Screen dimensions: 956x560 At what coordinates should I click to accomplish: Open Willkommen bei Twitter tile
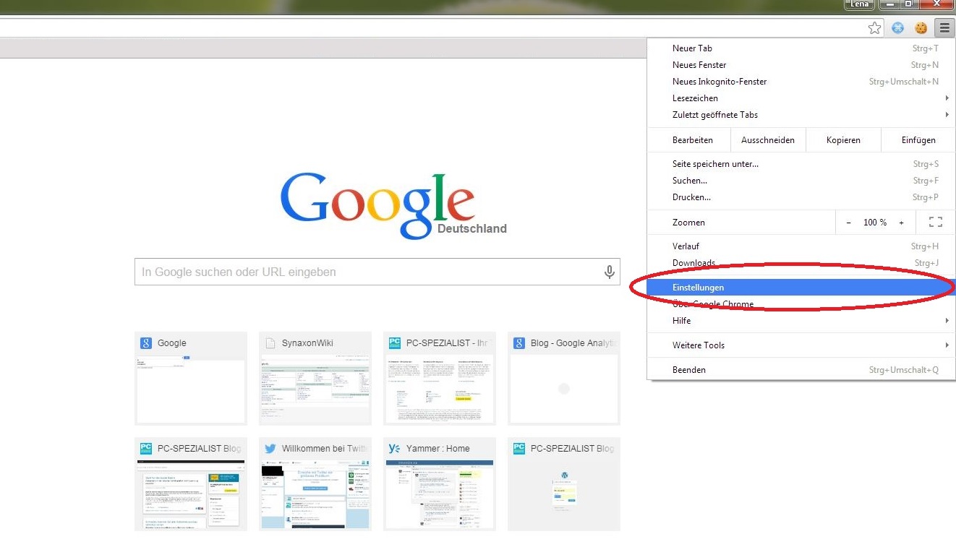(315, 484)
